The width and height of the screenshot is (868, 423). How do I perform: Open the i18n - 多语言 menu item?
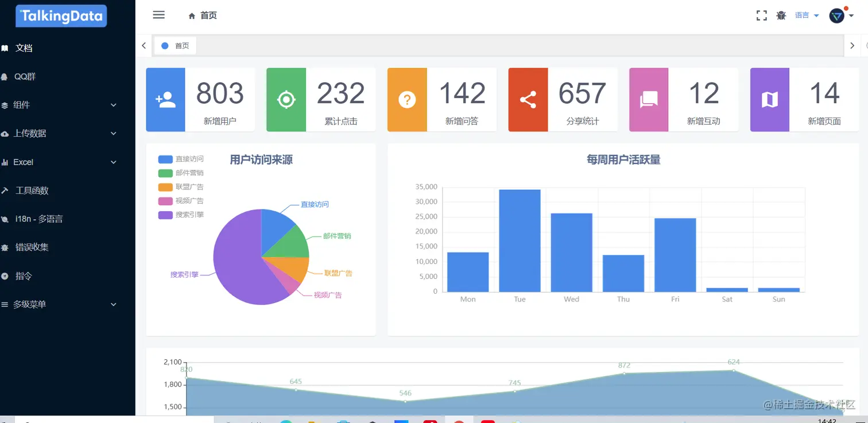pos(39,219)
